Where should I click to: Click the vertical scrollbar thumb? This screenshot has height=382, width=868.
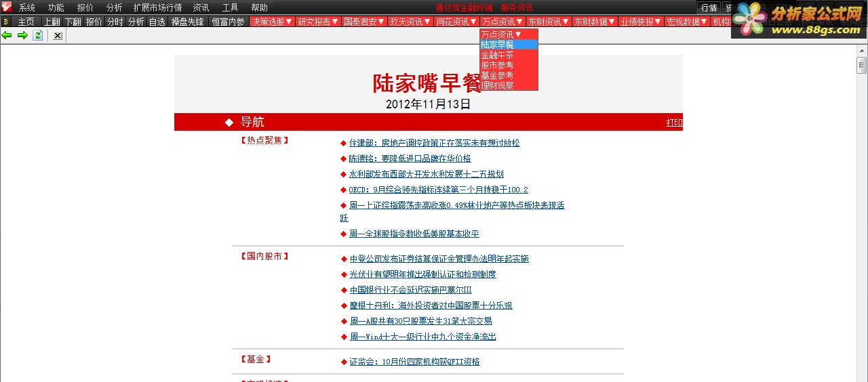point(862,66)
